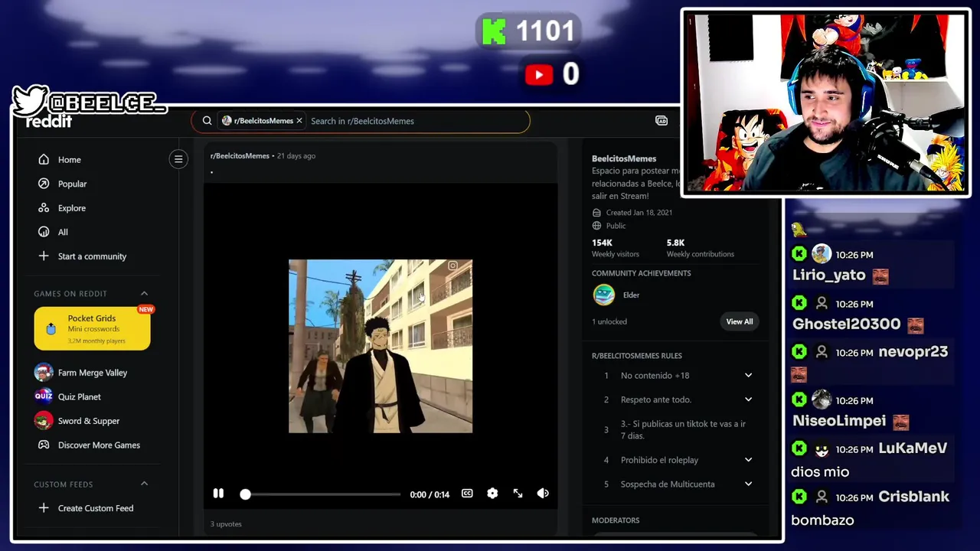This screenshot has height=551, width=980.
Task: Collapse the Custom Feeds section
Action: 144,484
